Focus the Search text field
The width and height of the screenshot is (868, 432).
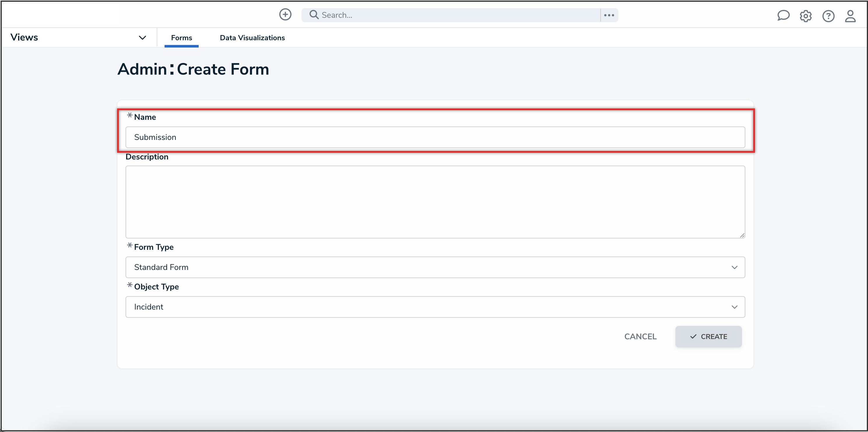[x=458, y=15]
